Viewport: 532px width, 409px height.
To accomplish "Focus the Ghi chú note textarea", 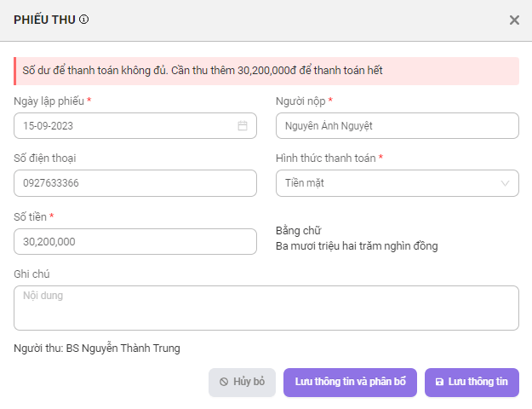I will coord(266,308).
